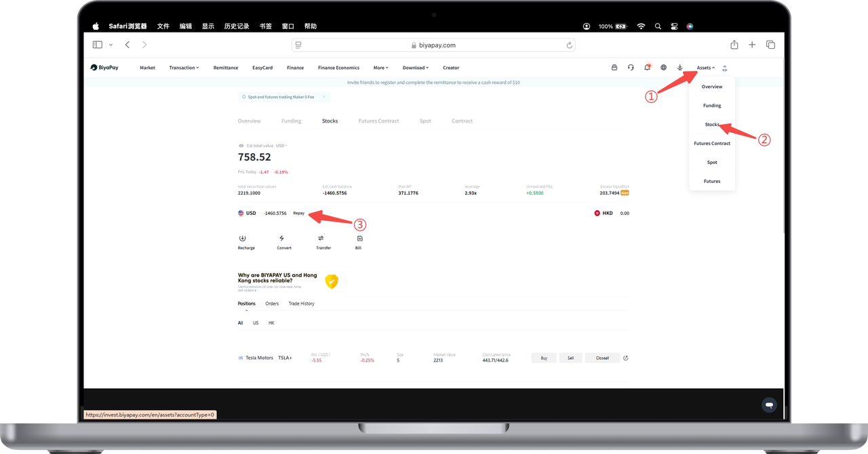Open the Bill document icon

pos(359,239)
